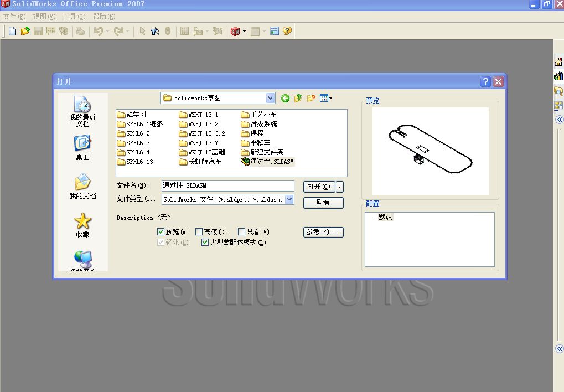Select the 默认 configuration
The image size is (564, 392).
[385, 216]
